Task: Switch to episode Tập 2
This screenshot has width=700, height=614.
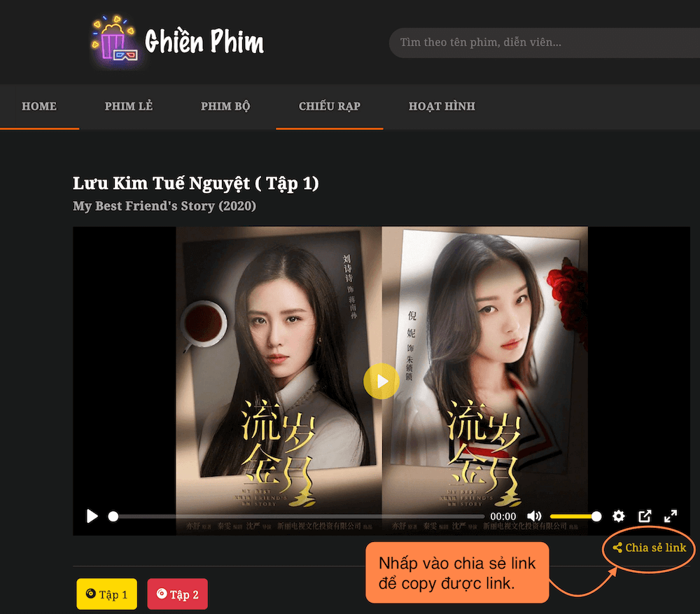Action: [x=177, y=594]
